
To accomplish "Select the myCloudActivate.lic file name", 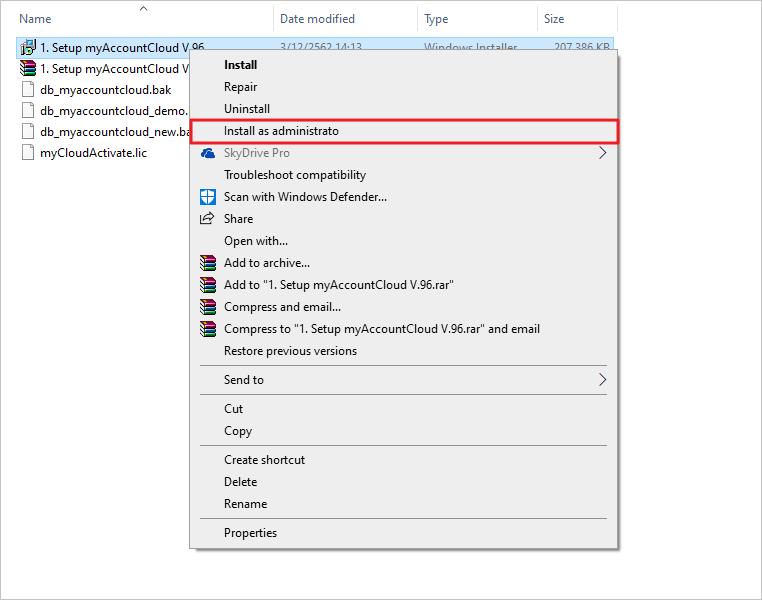I will tap(93, 153).
